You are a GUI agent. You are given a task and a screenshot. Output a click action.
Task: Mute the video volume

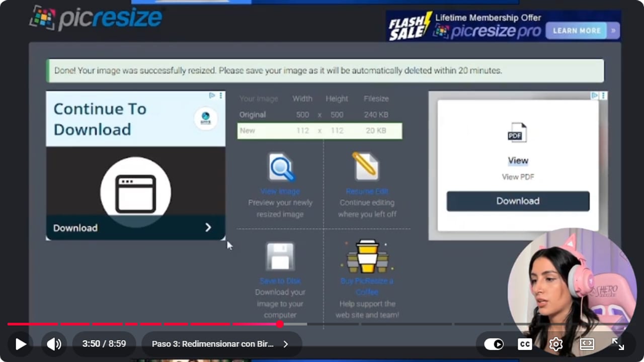[54, 344]
